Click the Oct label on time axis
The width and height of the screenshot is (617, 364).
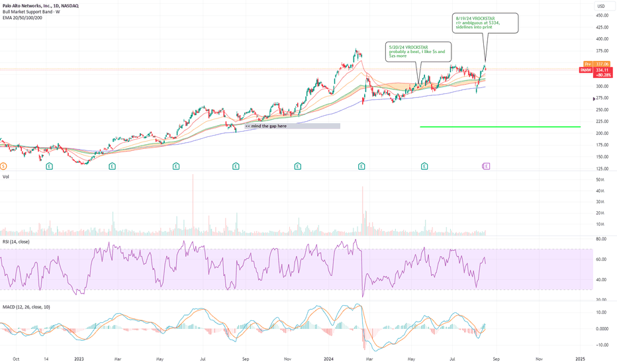(16, 359)
